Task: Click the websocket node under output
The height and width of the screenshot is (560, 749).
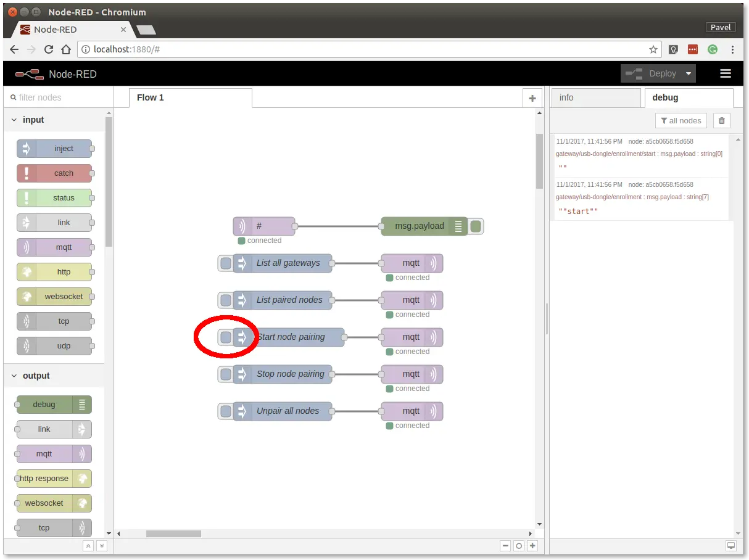Action: (x=54, y=503)
